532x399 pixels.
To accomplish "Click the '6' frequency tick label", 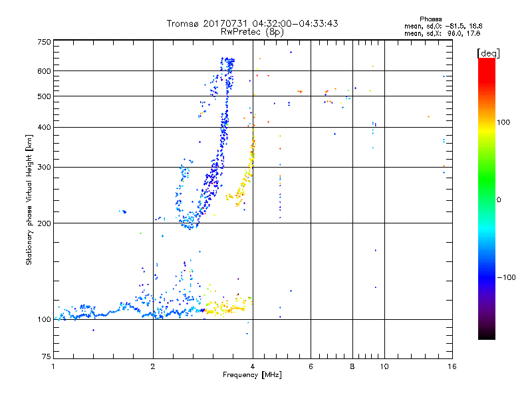I will point(311,366).
